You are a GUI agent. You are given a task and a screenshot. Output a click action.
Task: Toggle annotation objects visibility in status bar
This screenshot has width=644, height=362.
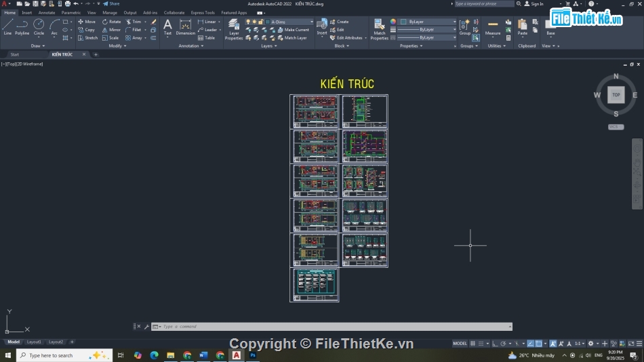pyautogui.click(x=553, y=344)
